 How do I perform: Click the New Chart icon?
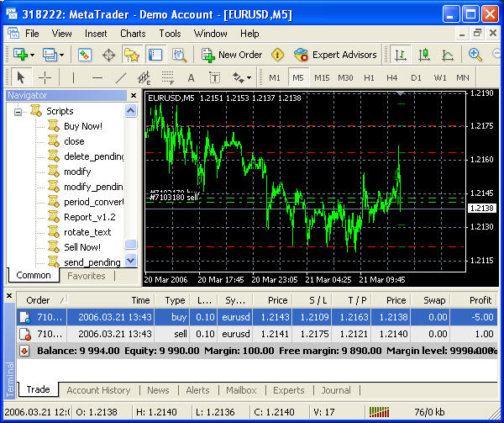click(x=20, y=55)
